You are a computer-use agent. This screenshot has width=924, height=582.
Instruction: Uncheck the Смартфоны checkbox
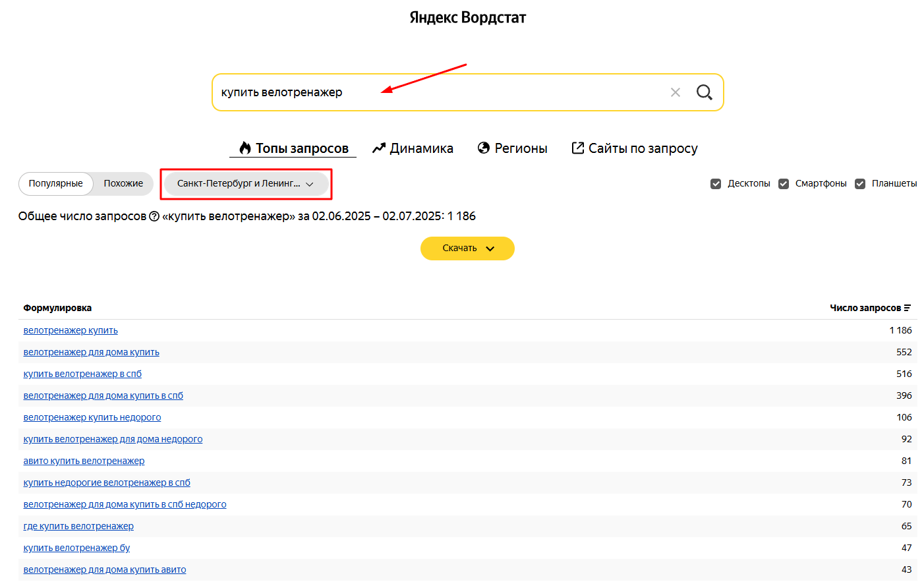784,184
